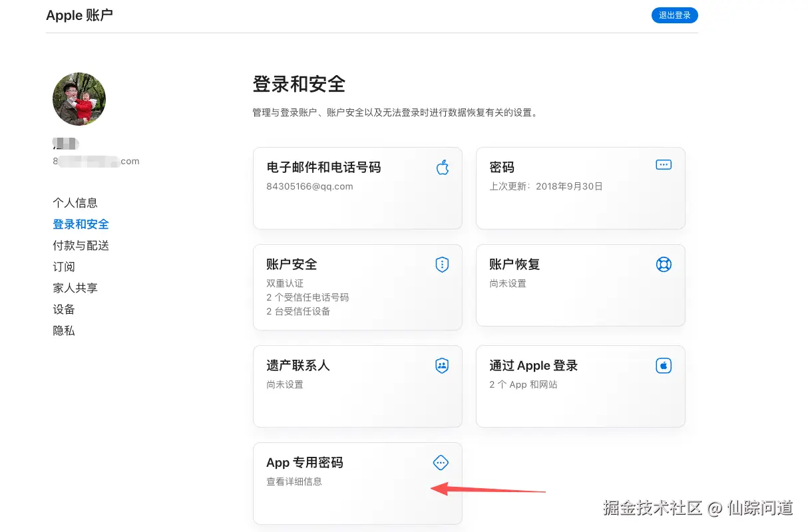Open the 电子邮件和电话号码 card title
Viewport: 808px width, 532px height.
point(323,168)
